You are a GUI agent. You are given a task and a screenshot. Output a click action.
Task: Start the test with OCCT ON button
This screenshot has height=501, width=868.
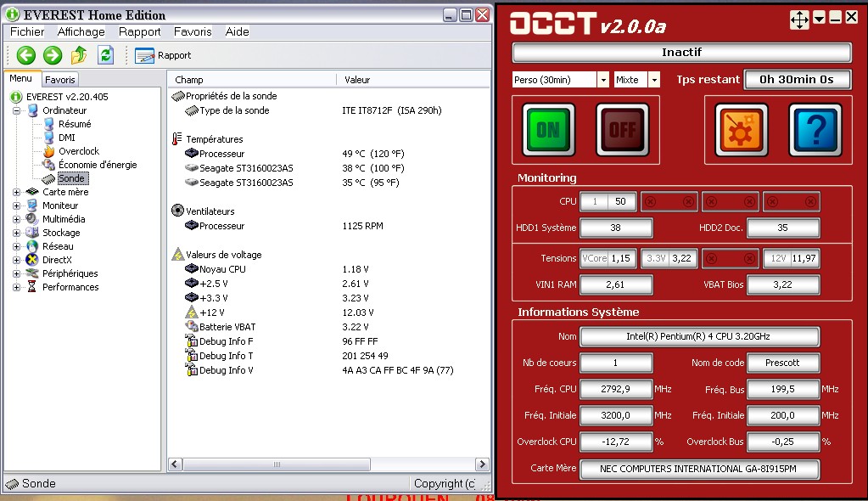pyautogui.click(x=548, y=130)
